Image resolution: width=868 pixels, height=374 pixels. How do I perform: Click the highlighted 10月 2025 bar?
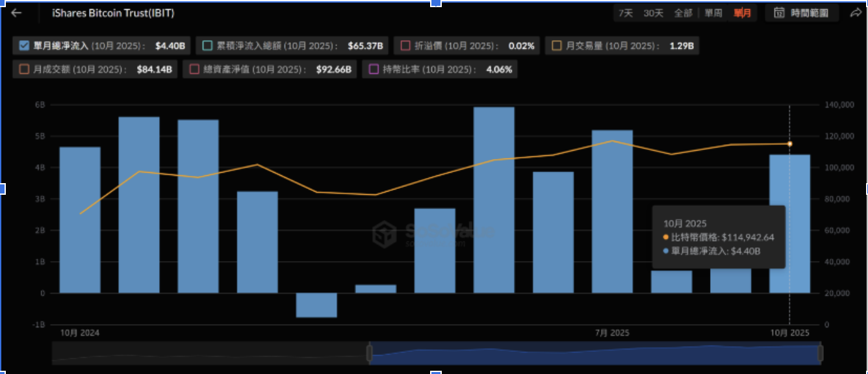click(x=789, y=224)
